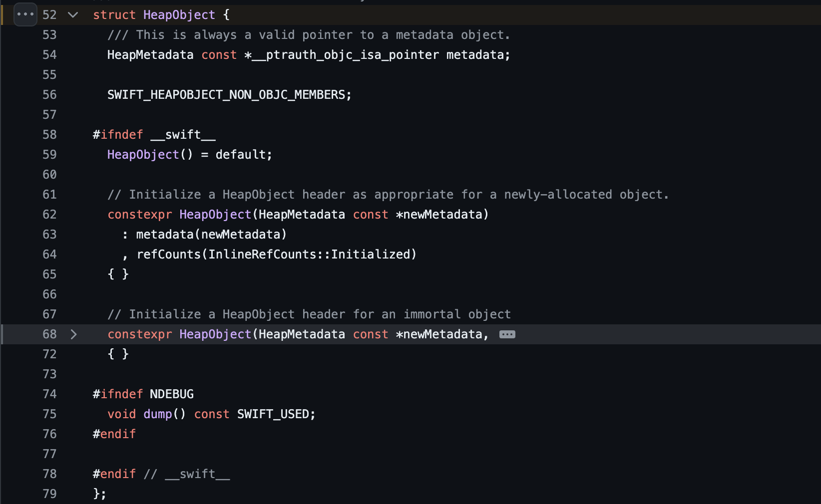Click the HeapObject symbol in struct declaration
This screenshot has height=504, width=821.
tap(179, 15)
